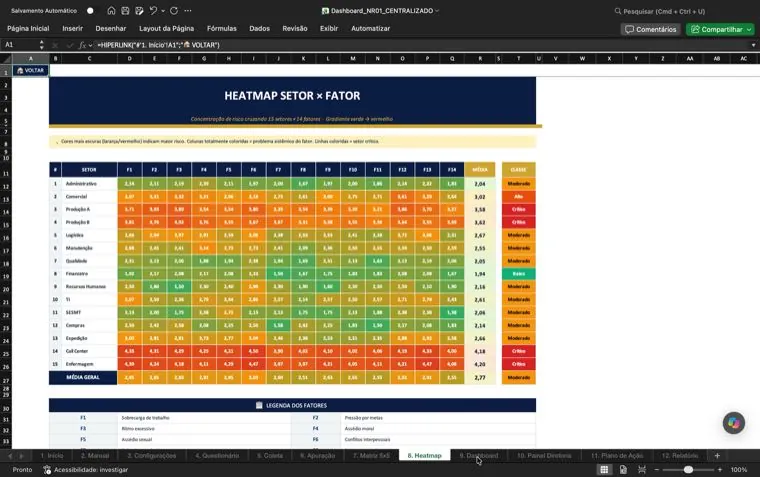Click the Copilot floating button
Image resolution: width=760 pixels, height=477 pixels.
[733, 423]
